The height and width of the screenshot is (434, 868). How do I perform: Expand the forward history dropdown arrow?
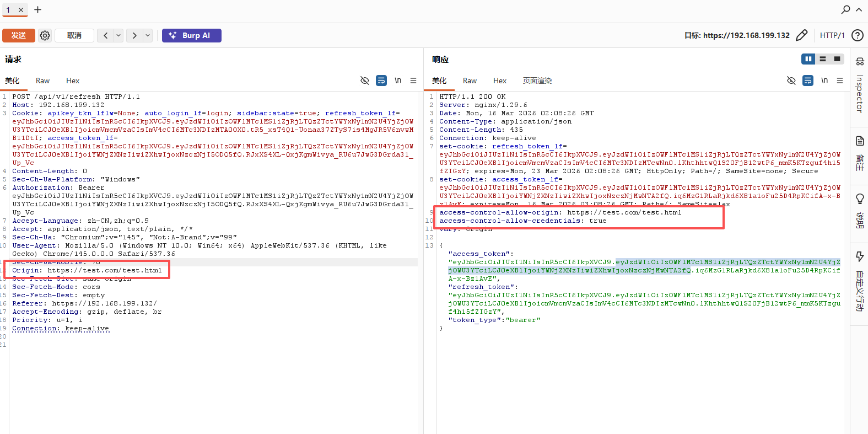pyautogui.click(x=148, y=35)
